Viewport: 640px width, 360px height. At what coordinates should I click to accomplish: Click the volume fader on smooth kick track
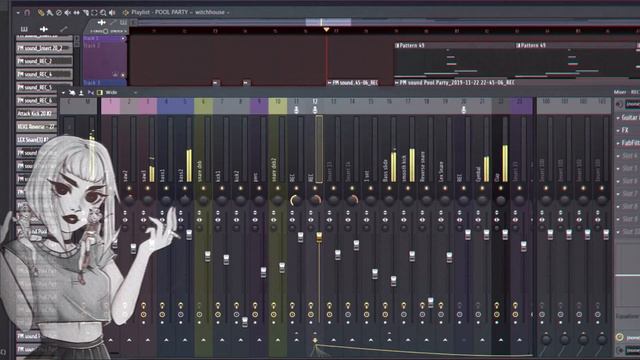412,256
